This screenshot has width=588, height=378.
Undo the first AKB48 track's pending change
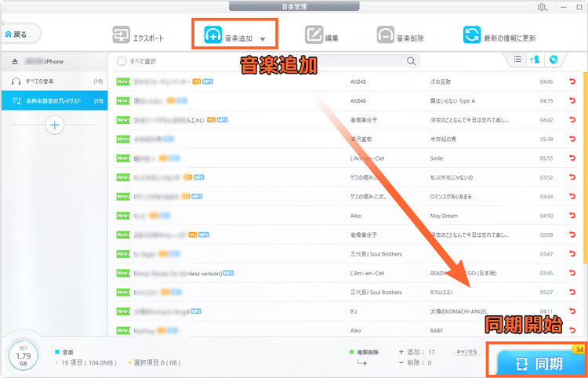coord(570,81)
